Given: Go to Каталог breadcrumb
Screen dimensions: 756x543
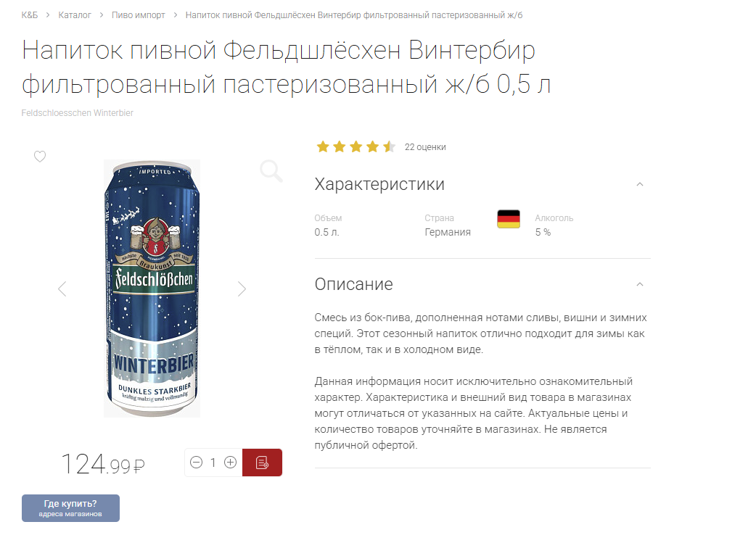Looking at the screenshot, I should click(75, 15).
